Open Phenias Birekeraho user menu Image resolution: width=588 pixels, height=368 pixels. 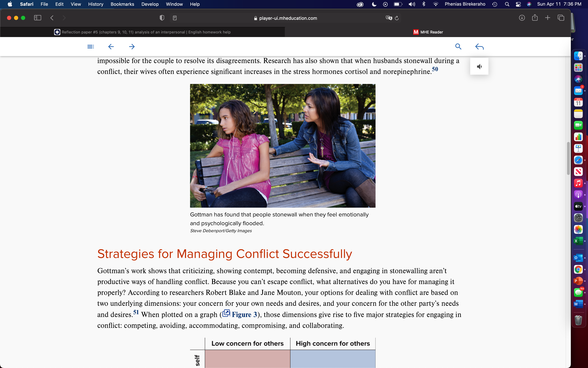point(465,4)
